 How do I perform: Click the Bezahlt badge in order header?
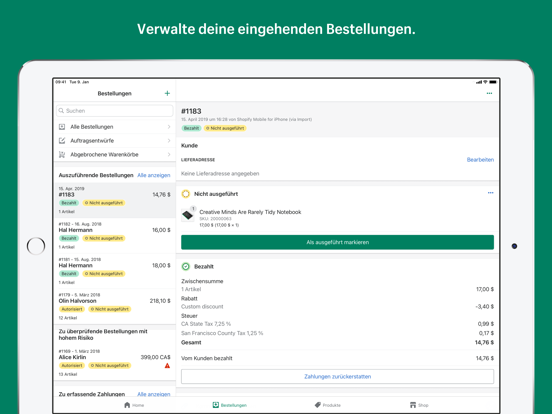tap(191, 128)
